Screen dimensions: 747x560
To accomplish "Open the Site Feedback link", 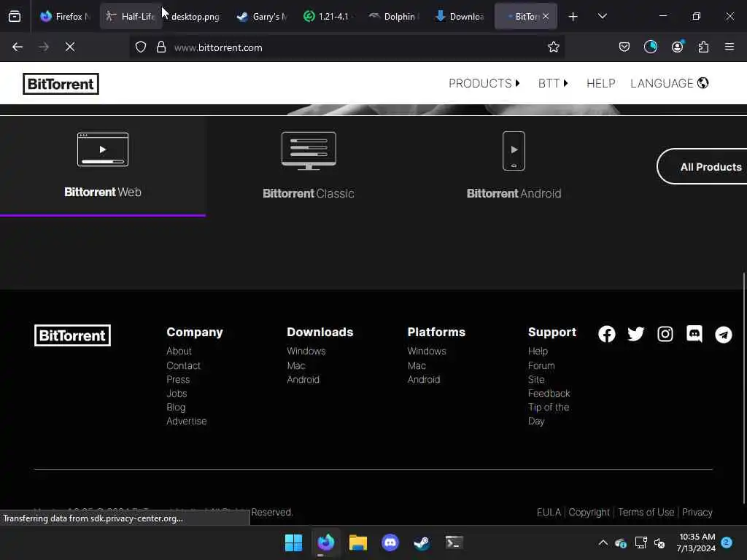I will (549, 386).
